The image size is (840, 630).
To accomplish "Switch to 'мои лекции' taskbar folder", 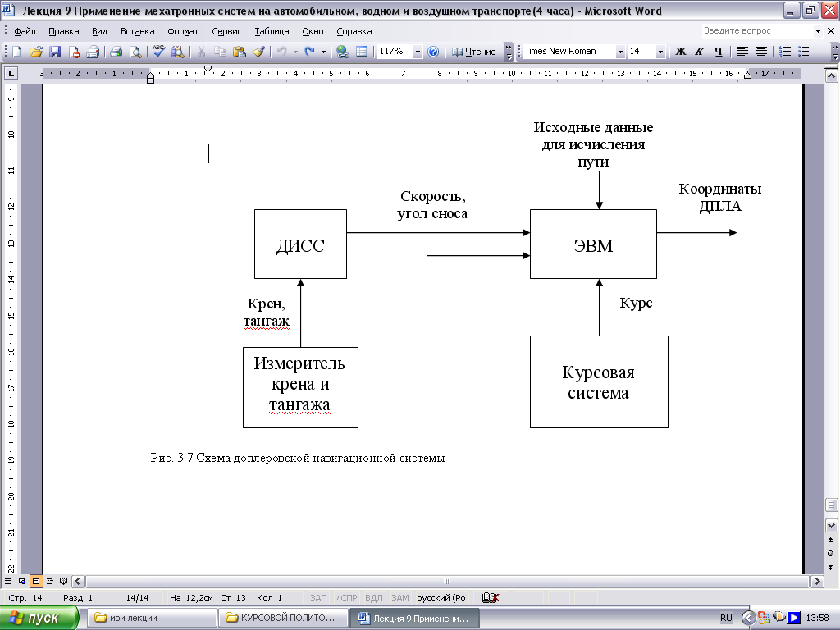I will point(152,618).
